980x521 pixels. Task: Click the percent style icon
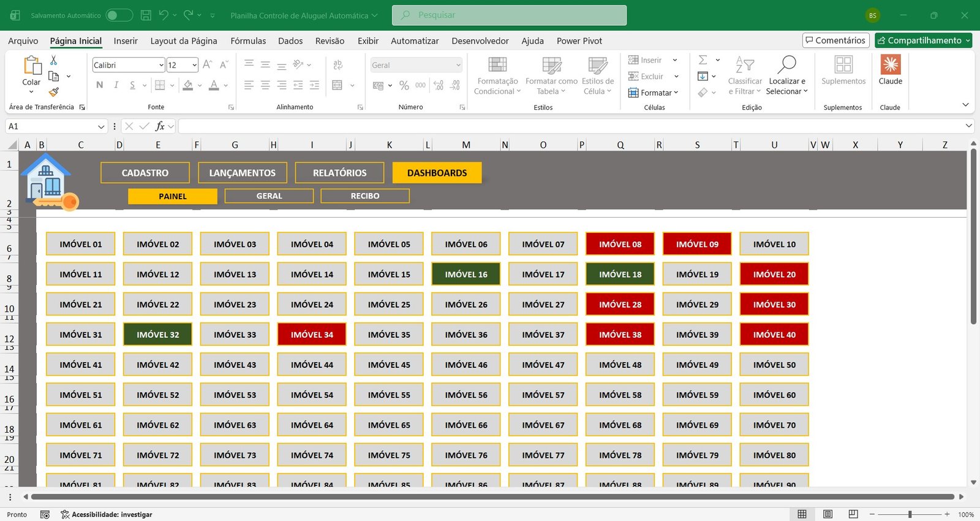(x=404, y=85)
